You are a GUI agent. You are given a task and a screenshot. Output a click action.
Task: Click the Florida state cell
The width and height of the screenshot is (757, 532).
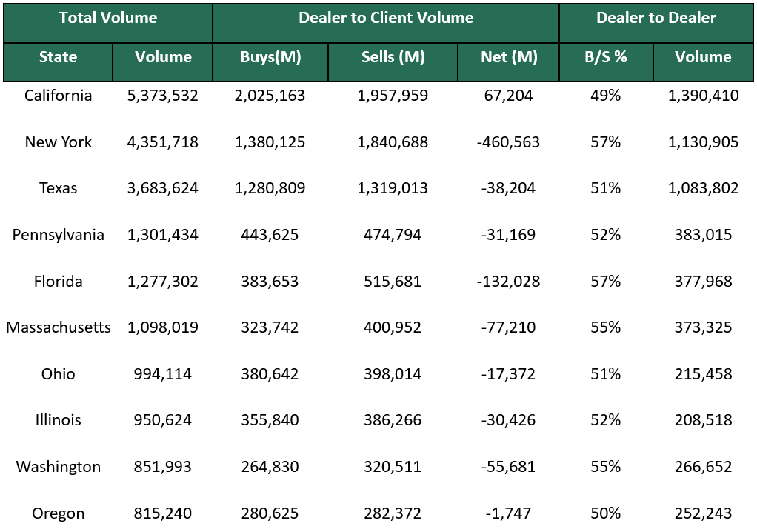pyautogui.click(x=58, y=281)
